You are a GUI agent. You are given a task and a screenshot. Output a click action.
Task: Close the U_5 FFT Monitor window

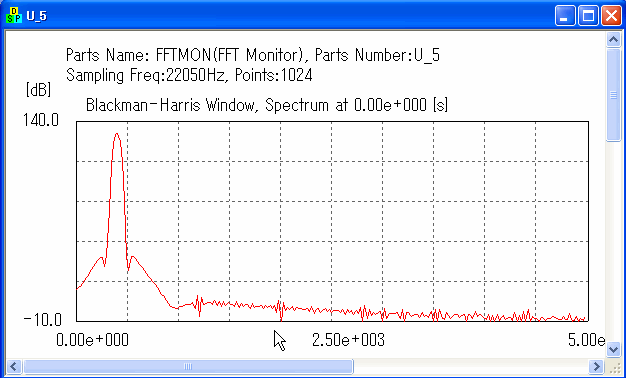click(611, 16)
